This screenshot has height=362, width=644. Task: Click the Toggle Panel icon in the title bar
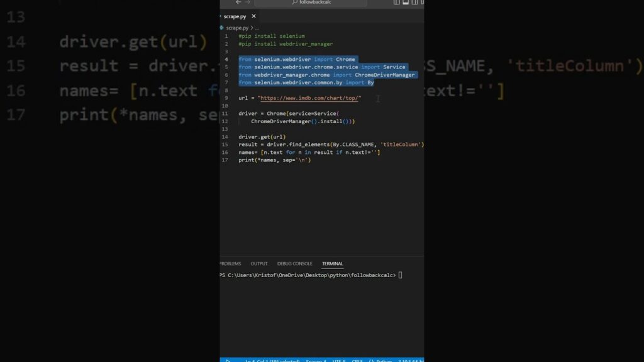click(x=407, y=3)
